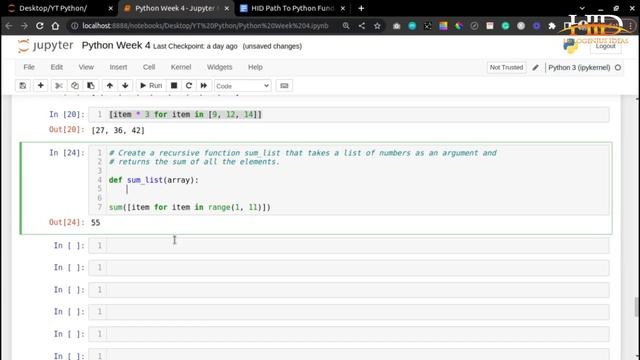Click the sum line in cell In [24]
The width and height of the screenshot is (640, 360).
coord(189,207)
